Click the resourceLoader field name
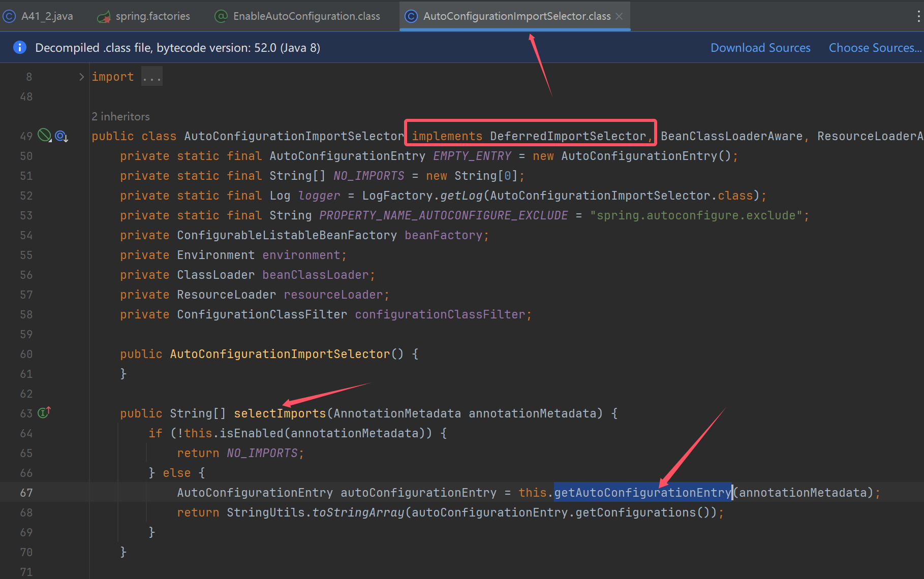The height and width of the screenshot is (579, 924). pyautogui.click(x=333, y=295)
